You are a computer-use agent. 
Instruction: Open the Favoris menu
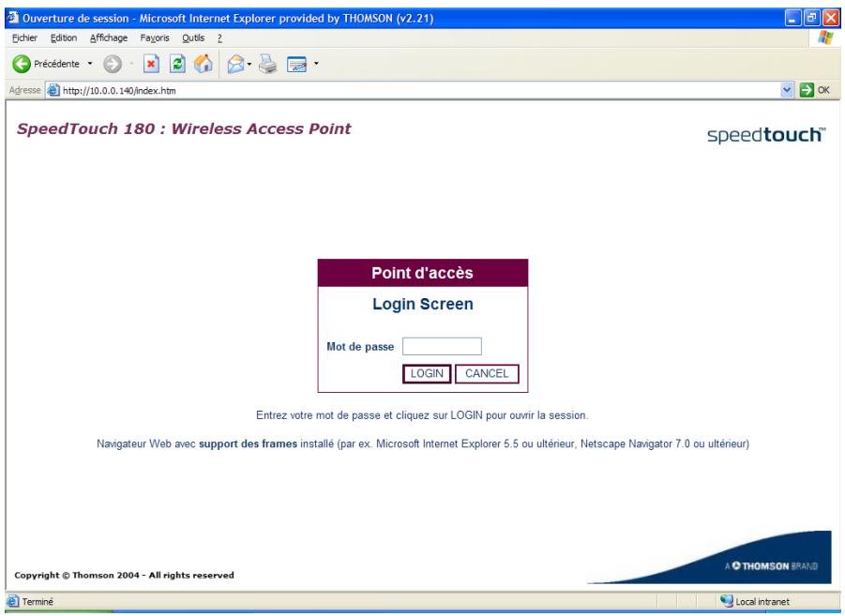[x=155, y=38]
